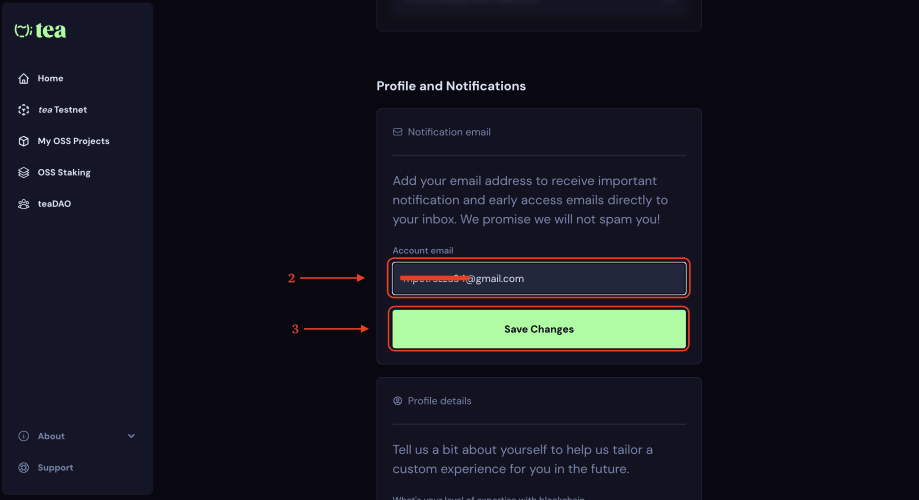Click the My OSS Projects box icon

[24, 141]
